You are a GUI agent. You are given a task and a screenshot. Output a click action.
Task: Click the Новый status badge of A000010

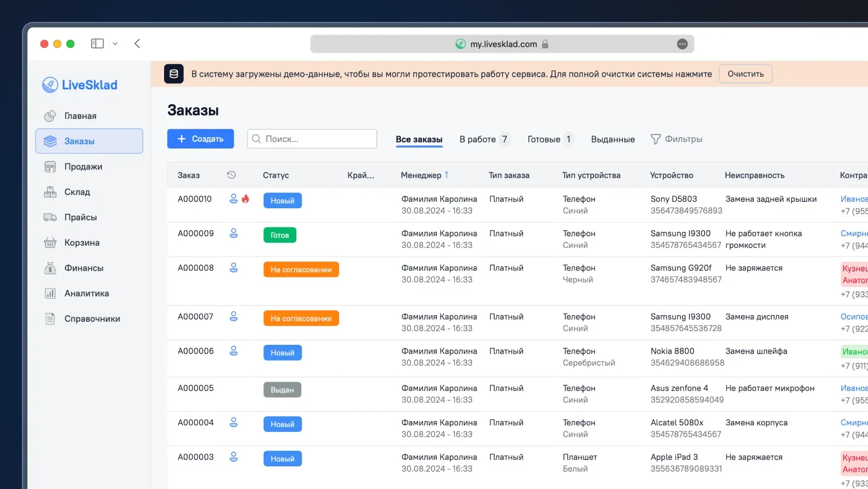pos(283,201)
